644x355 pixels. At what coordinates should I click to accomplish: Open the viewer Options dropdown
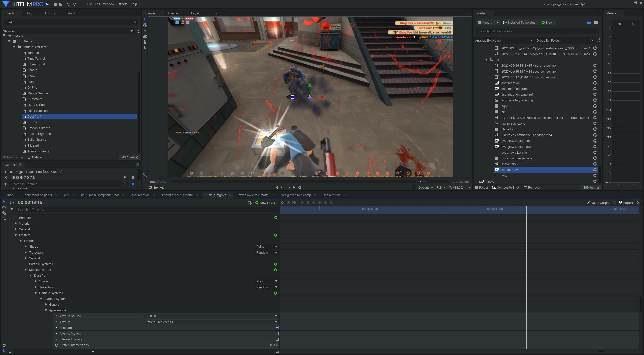pyautogui.click(x=426, y=188)
